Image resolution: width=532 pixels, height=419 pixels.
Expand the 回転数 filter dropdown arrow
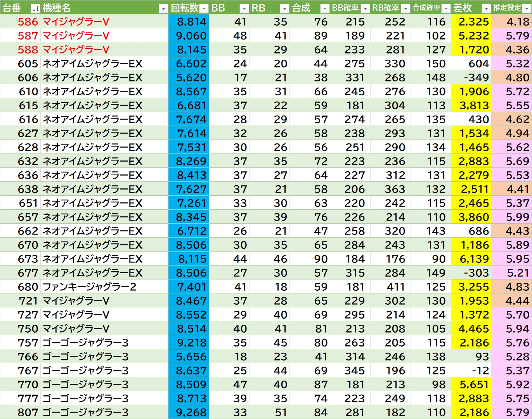[x=204, y=9]
